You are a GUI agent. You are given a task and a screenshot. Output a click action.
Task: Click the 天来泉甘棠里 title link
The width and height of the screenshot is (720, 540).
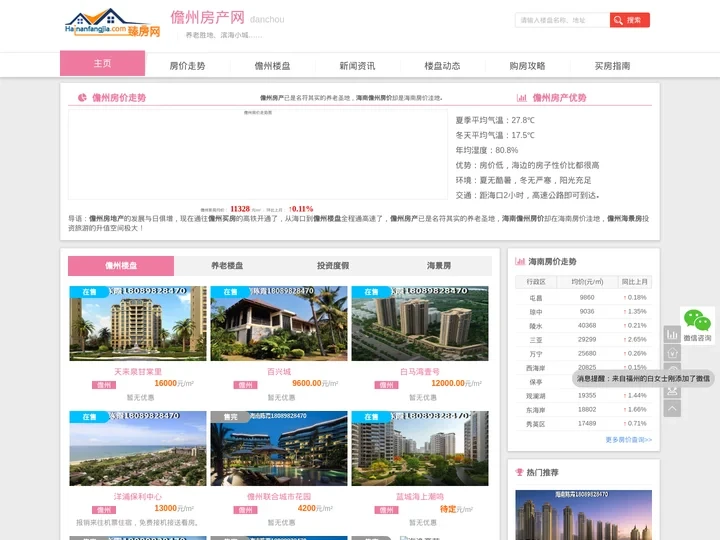[x=138, y=371]
